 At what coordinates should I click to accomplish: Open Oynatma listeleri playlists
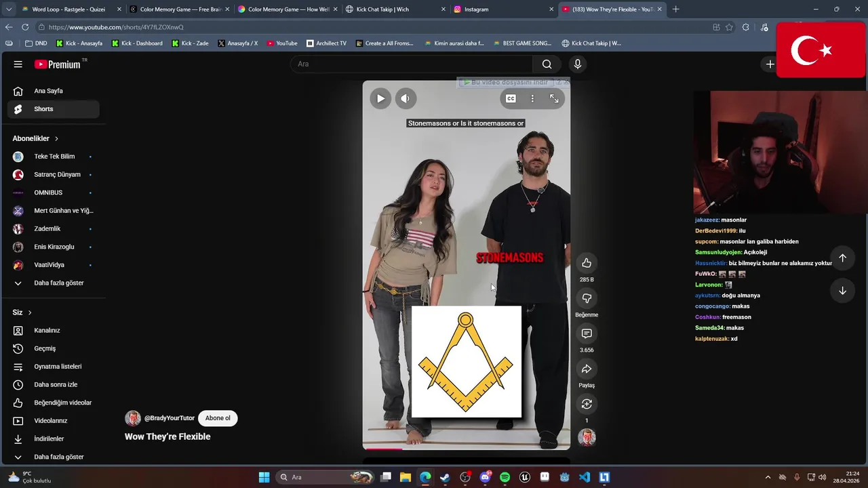pos(53,367)
